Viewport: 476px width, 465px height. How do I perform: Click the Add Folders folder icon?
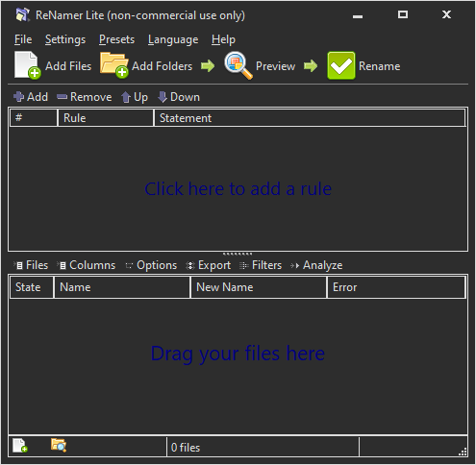coord(114,65)
